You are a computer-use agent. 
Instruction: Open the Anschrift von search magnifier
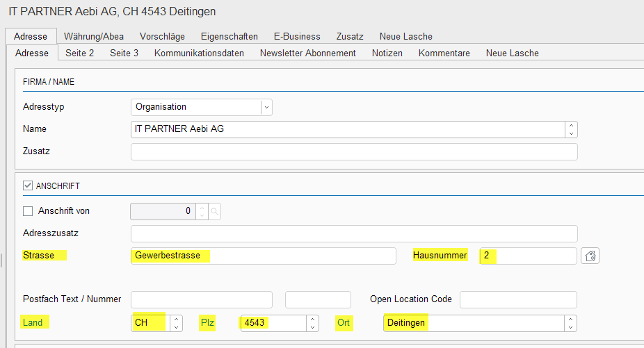(214, 211)
